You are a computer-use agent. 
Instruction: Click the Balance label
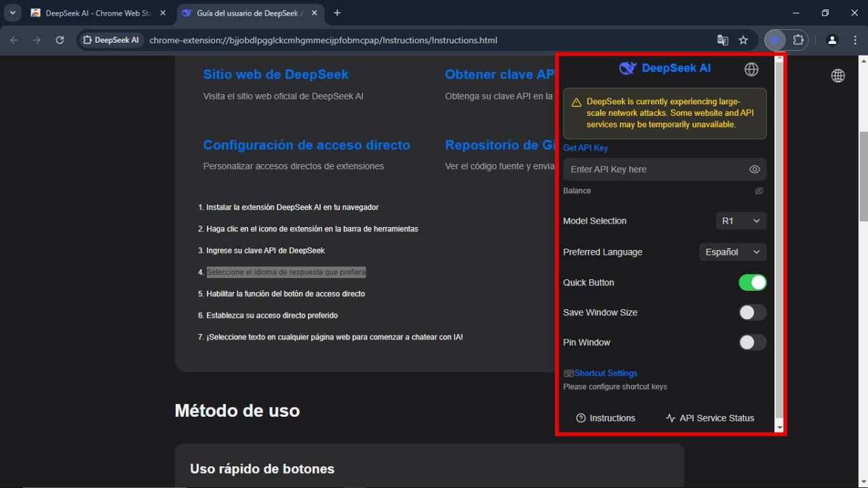click(577, 191)
